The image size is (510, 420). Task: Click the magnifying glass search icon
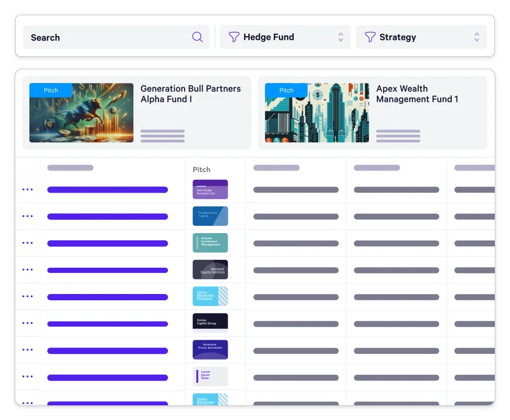197,37
